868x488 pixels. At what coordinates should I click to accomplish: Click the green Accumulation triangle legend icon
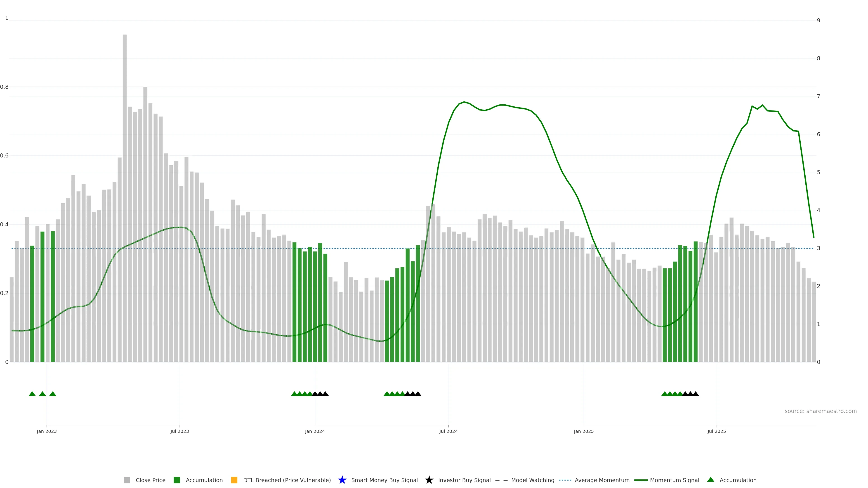[x=711, y=480]
